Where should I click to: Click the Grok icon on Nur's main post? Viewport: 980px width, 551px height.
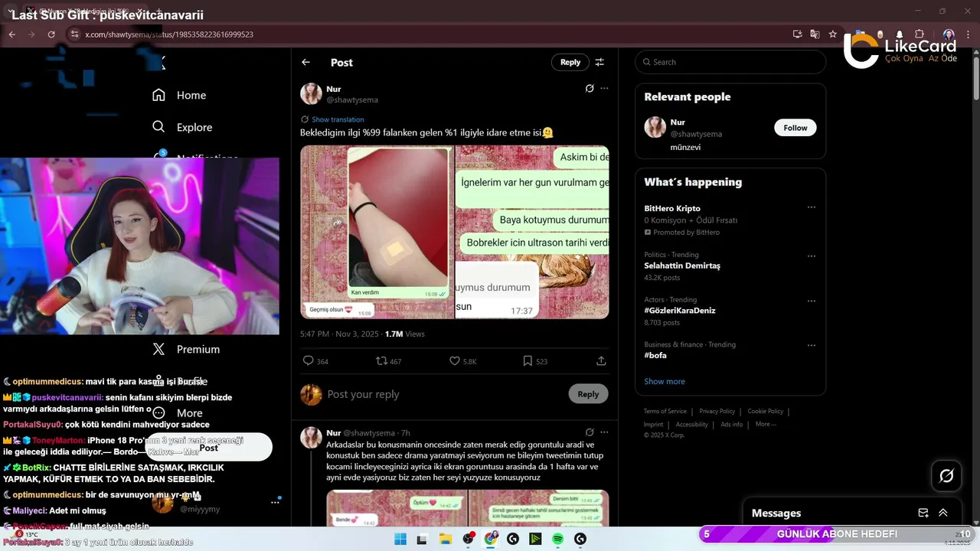(590, 89)
